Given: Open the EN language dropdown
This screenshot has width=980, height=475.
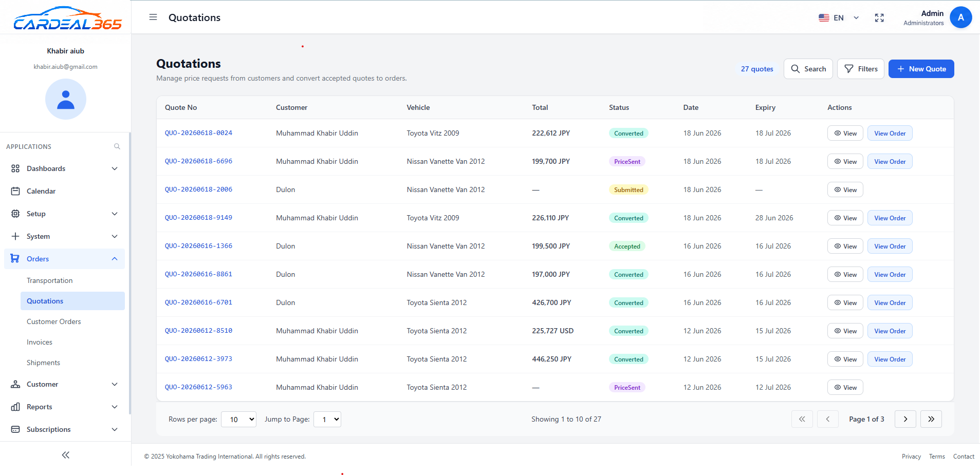Looking at the screenshot, I should click(839, 18).
